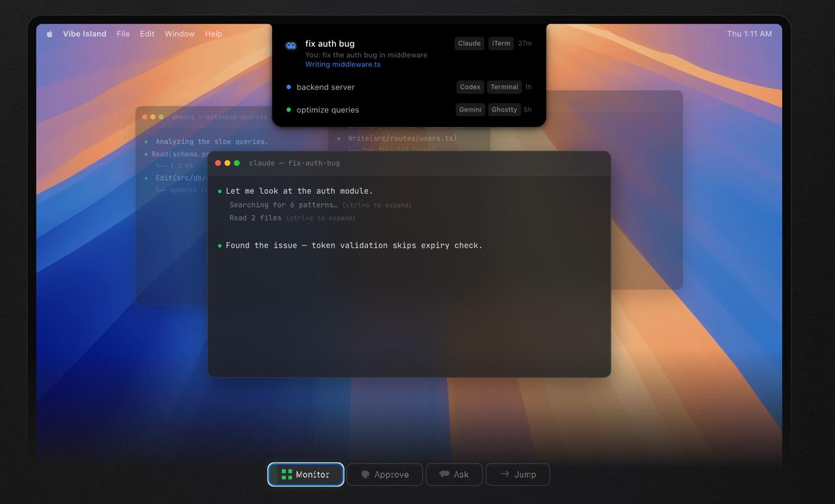
Task: Click the Ask speech bubble icon
Action: coord(444,474)
